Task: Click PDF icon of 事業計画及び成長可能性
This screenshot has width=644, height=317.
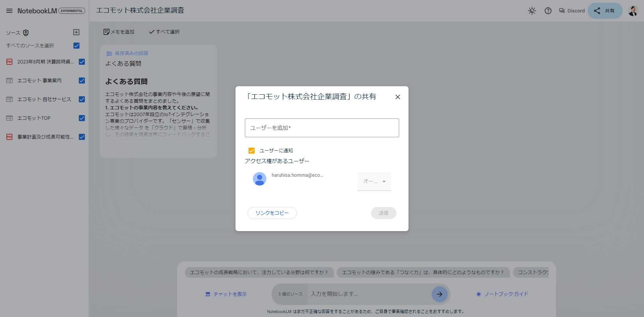Action: point(9,137)
